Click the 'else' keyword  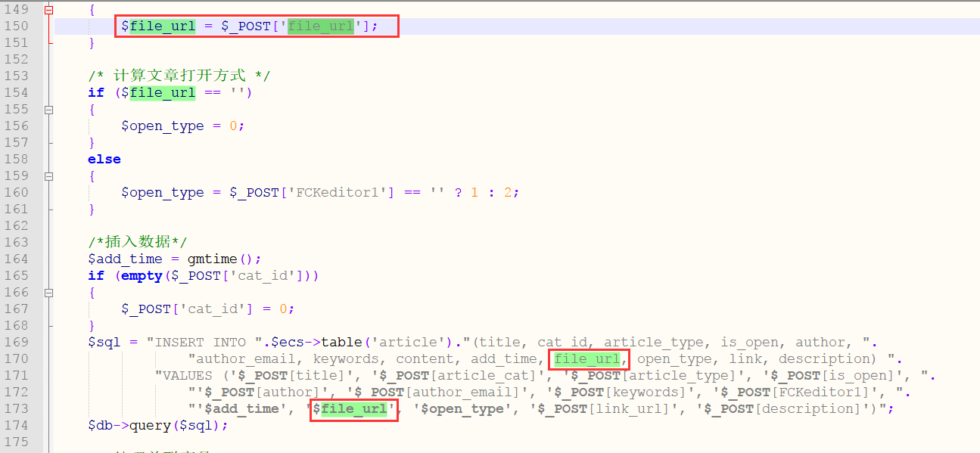(104, 159)
